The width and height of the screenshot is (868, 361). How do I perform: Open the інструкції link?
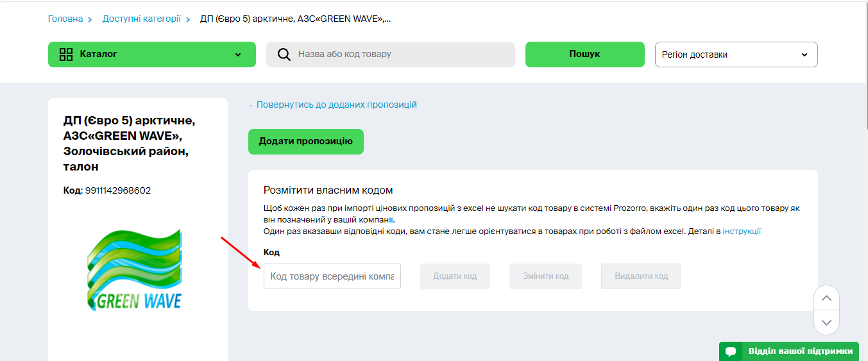[742, 231]
